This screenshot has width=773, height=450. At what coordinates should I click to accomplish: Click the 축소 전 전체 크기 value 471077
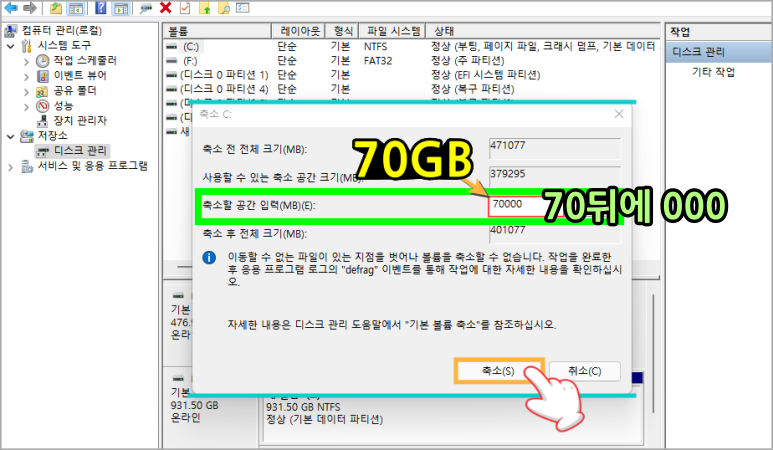[555, 148]
